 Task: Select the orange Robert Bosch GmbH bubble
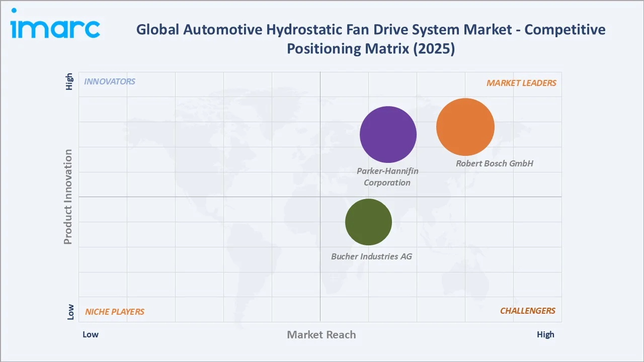465,127
